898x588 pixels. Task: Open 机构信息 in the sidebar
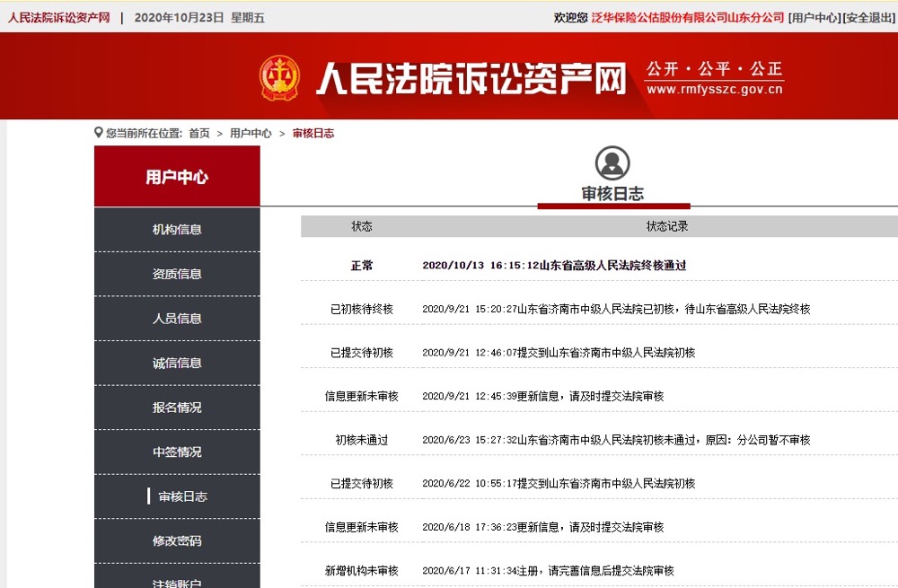pos(177,230)
